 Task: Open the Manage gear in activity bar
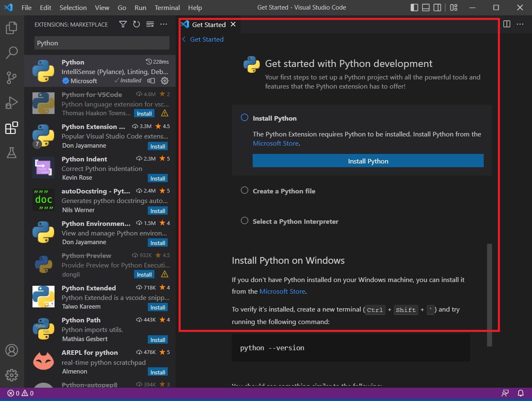click(x=12, y=375)
